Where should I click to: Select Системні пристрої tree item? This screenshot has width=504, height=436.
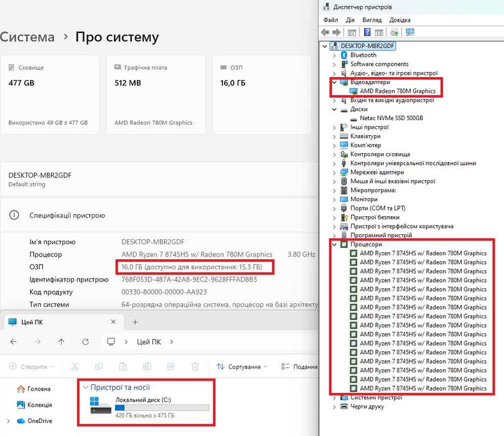click(x=376, y=398)
